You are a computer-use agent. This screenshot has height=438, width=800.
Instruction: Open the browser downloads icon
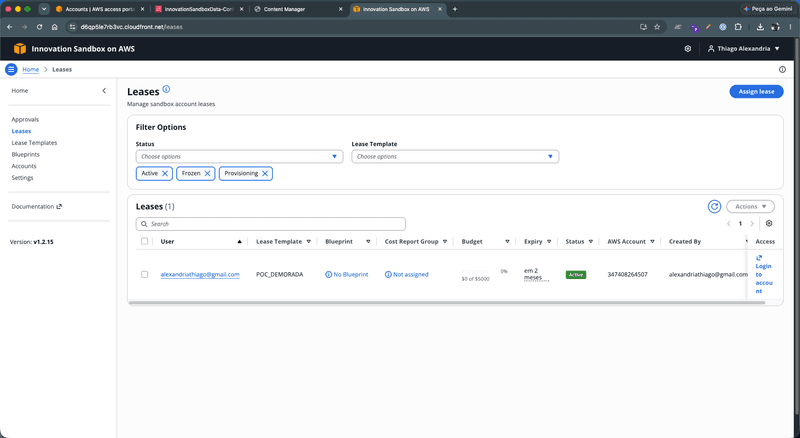tap(760, 27)
